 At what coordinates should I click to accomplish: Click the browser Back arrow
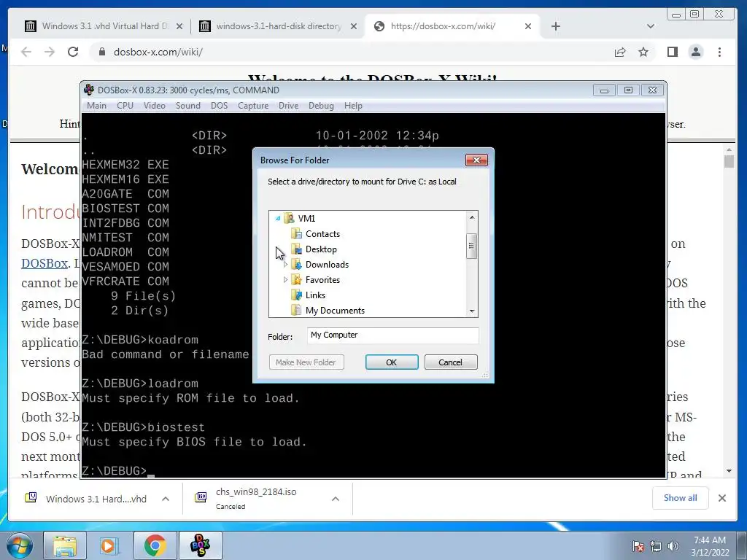point(26,52)
